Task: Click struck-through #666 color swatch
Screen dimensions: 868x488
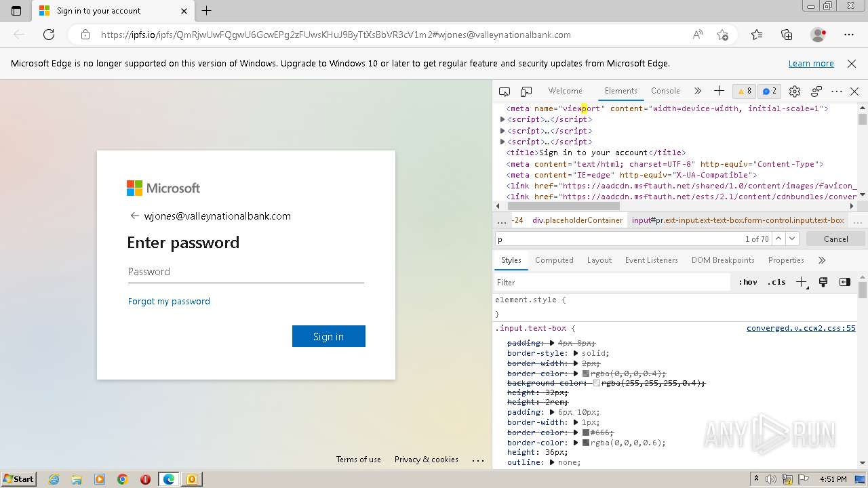Action: click(x=586, y=432)
